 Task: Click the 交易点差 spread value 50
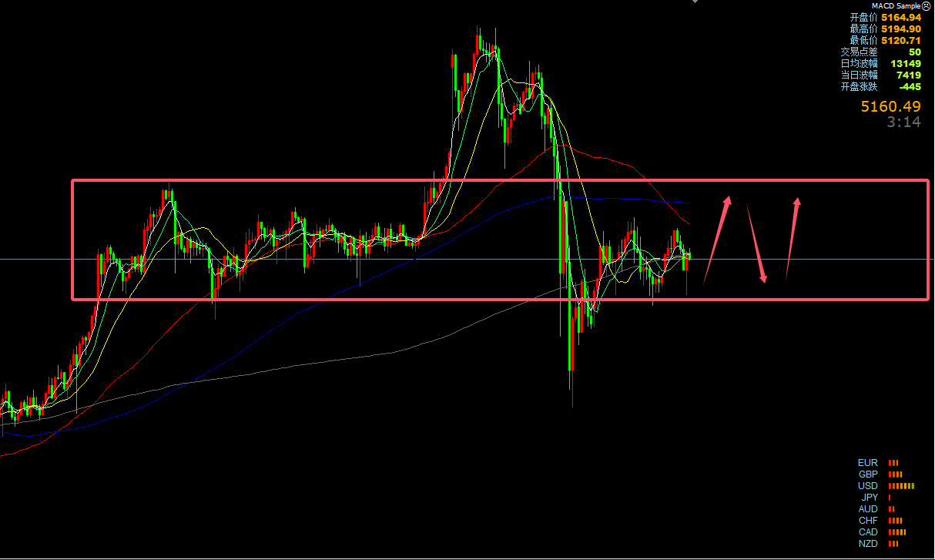[x=914, y=52]
